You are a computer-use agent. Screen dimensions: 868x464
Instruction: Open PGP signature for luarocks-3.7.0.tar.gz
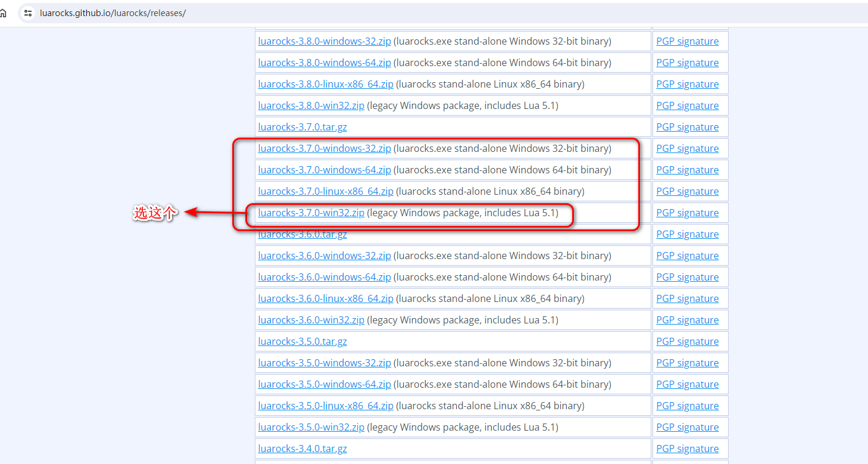tap(688, 127)
